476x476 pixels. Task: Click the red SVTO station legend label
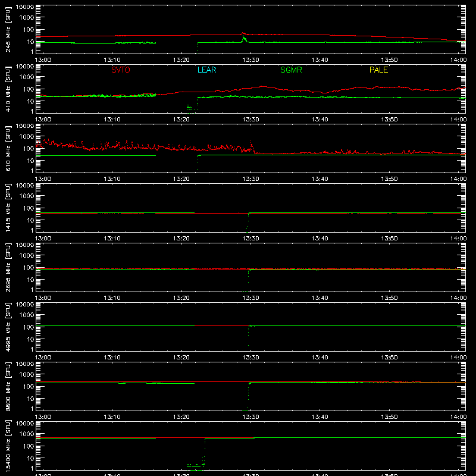(x=121, y=70)
